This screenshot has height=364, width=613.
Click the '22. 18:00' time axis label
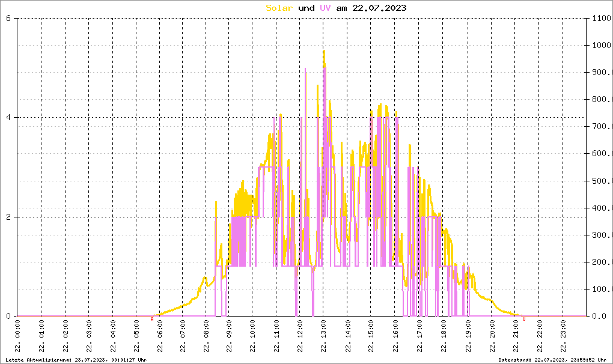[444, 336]
